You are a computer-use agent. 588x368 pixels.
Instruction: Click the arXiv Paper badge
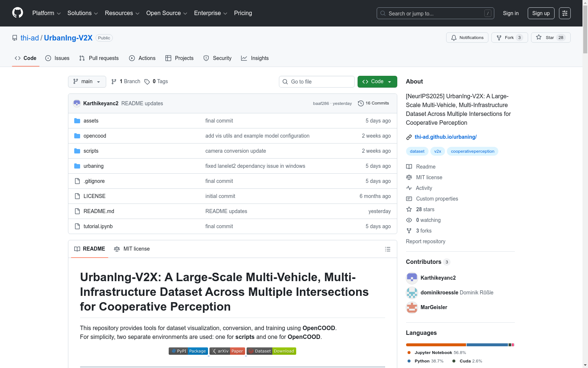pos(227,351)
